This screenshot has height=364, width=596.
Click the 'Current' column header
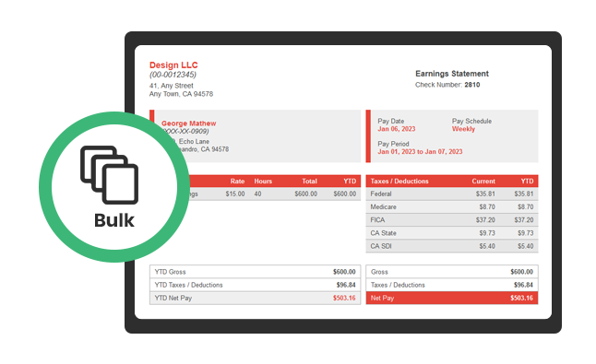point(483,182)
